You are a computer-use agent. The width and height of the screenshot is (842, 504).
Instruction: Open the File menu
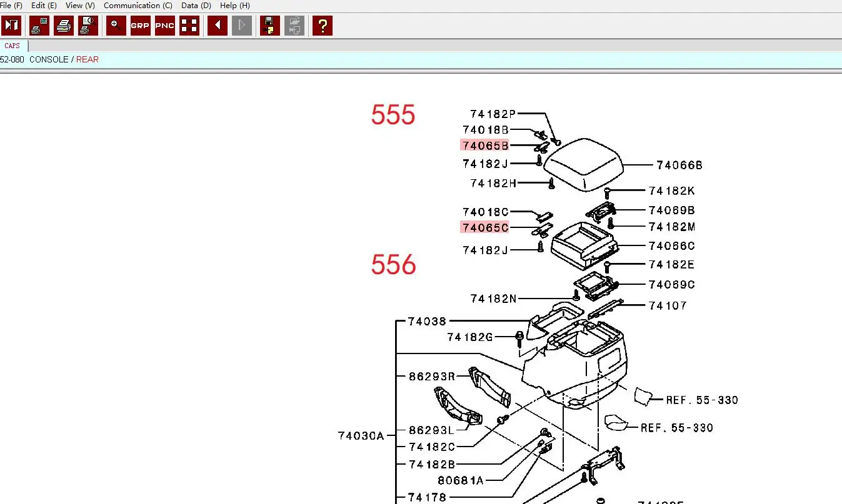click(11, 6)
